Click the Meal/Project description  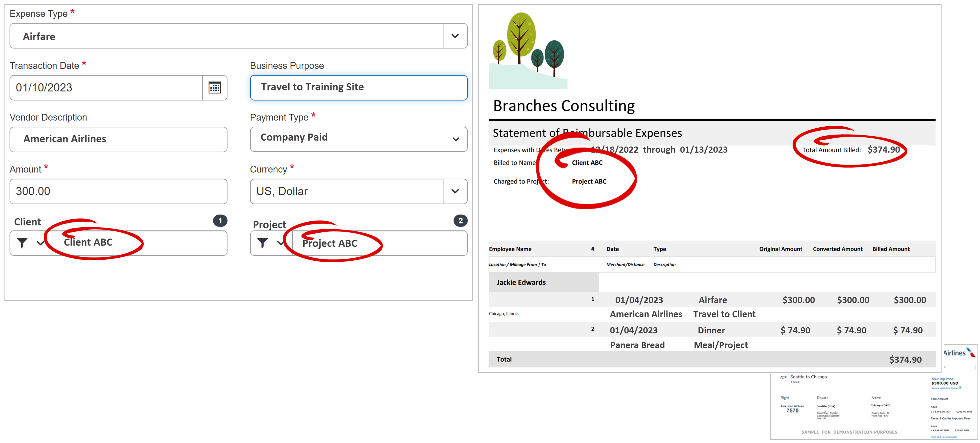tap(721, 345)
